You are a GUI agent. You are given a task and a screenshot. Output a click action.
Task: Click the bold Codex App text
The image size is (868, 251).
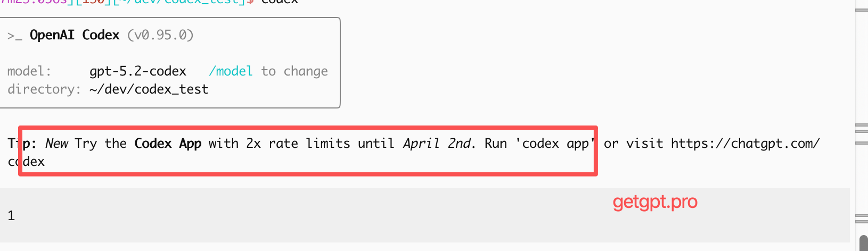(x=168, y=144)
